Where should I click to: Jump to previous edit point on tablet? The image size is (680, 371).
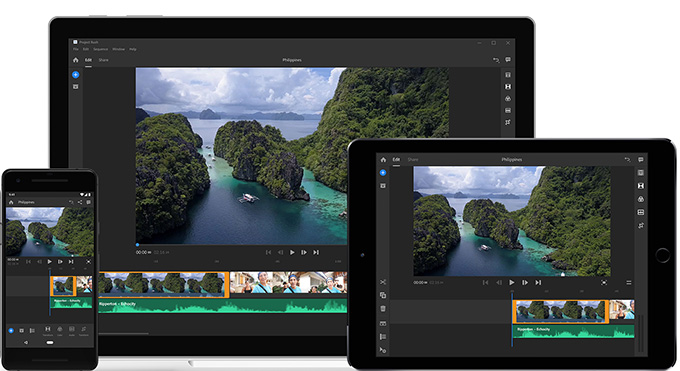(485, 282)
